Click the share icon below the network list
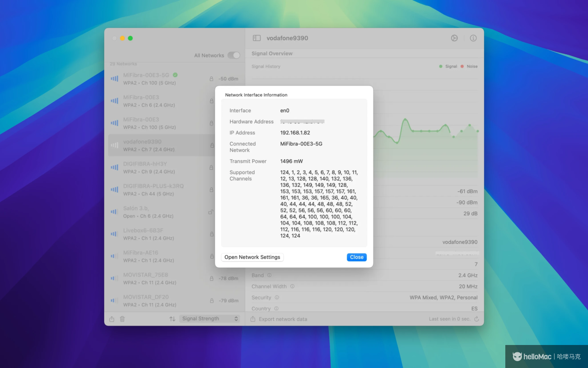Screen dimensions: 588x368 pyautogui.click(x=112, y=319)
